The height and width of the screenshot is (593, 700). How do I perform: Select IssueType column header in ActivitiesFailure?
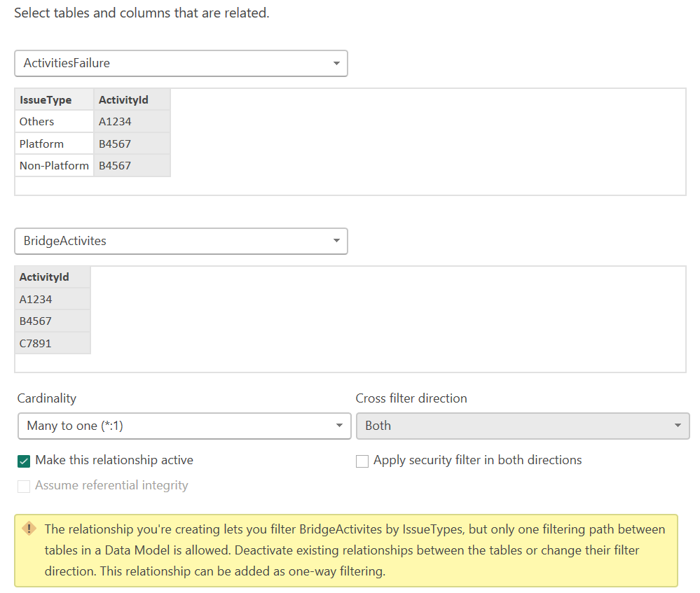tap(55, 99)
